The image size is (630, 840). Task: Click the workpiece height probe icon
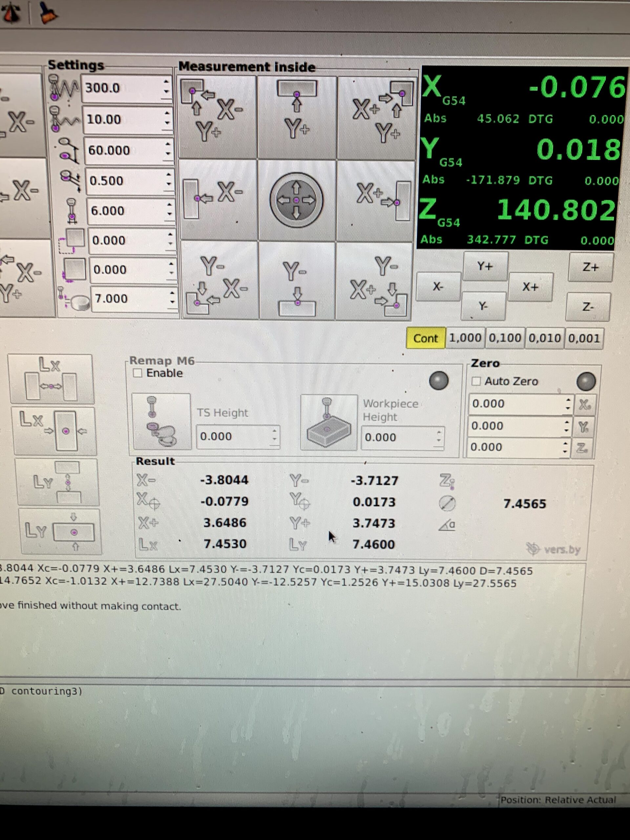tap(328, 423)
